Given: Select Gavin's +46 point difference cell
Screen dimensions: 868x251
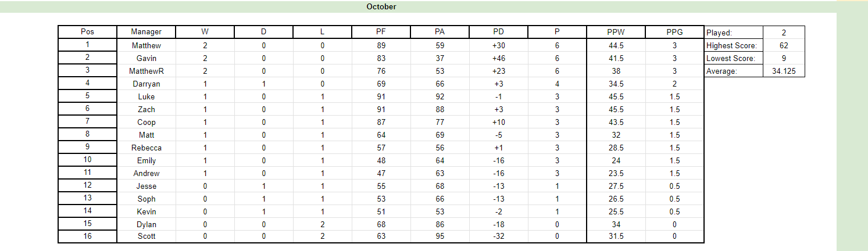Looking at the screenshot, I should click(498, 58).
